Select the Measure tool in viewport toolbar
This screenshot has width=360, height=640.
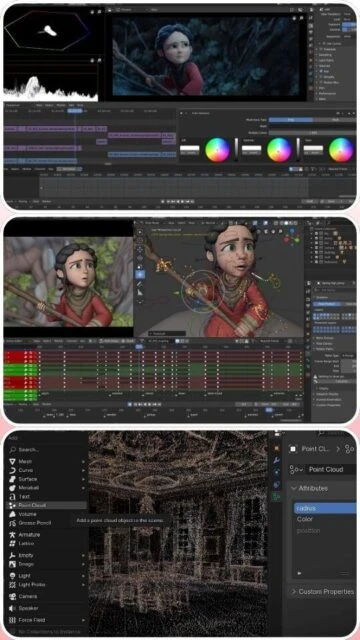tap(140, 292)
